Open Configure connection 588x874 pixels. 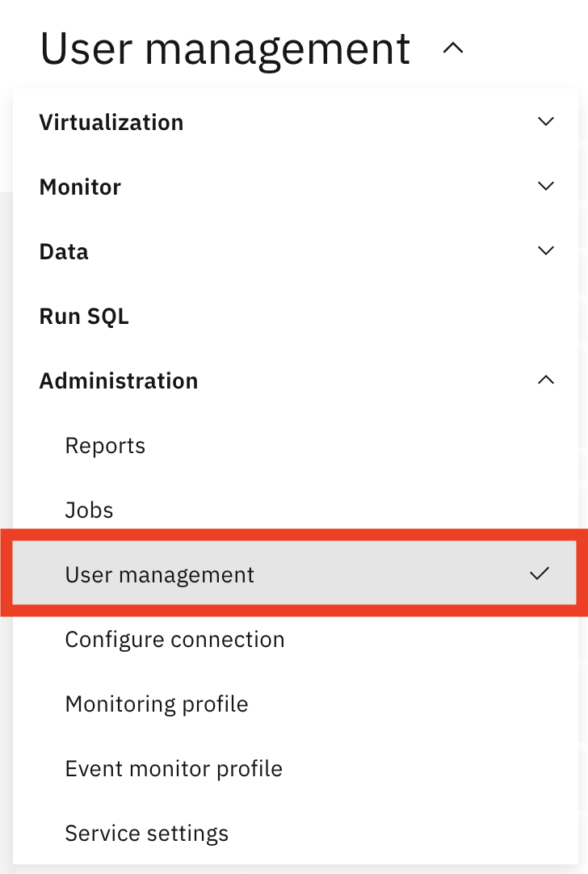coord(174,639)
